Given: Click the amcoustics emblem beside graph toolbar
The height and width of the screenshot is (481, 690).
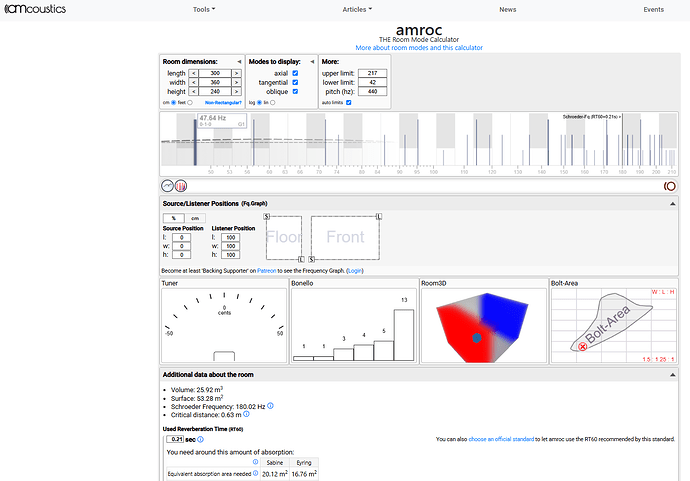Looking at the screenshot, I should 669,186.
